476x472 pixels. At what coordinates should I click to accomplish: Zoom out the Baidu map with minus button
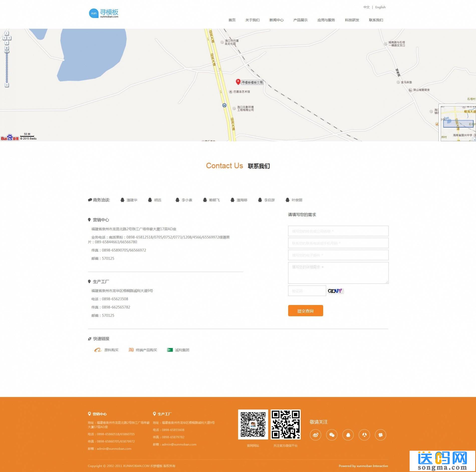[x=7, y=85]
